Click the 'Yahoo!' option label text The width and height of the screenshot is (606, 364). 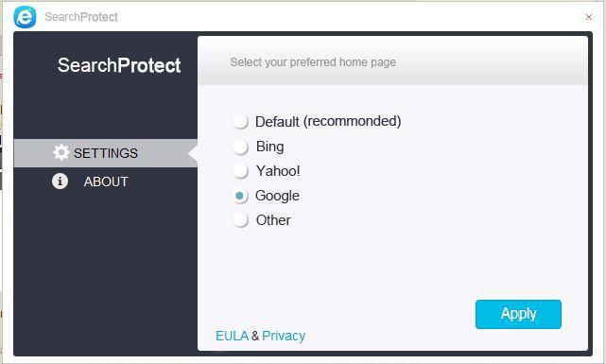(x=278, y=171)
